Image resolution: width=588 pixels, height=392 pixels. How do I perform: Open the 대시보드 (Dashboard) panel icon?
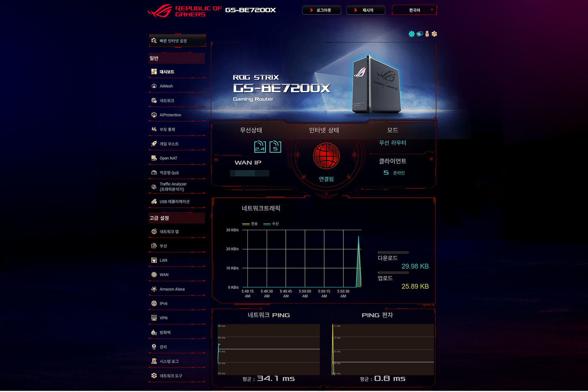point(154,71)
